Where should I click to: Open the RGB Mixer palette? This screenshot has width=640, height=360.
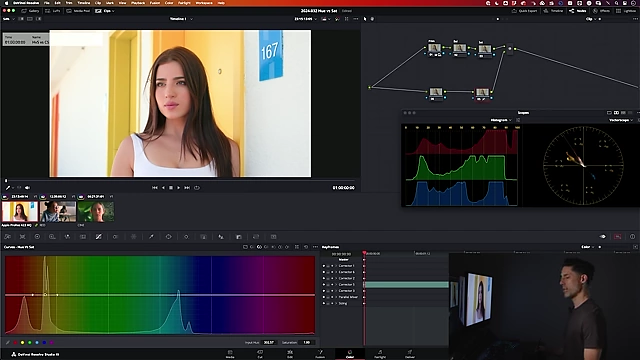pyautogui.click(x=67, y=237)
